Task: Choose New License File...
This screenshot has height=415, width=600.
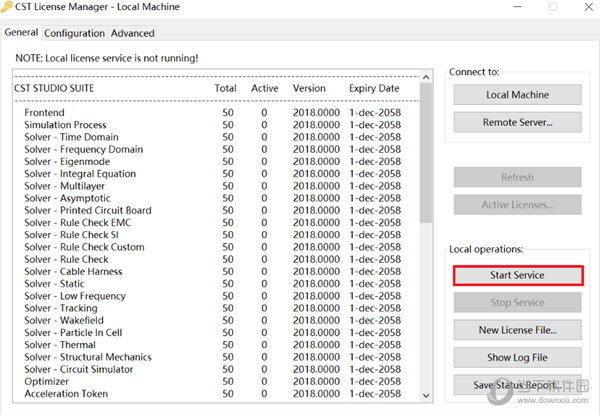Action: pyautogui.click(x=517, y=330)
